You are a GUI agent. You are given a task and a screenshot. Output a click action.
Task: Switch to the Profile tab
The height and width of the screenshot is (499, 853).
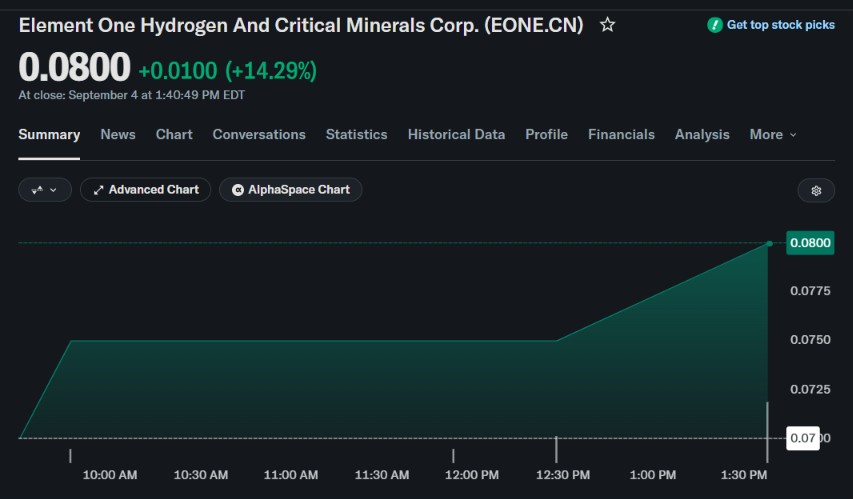pyautogui.click(x=546, y=134)
